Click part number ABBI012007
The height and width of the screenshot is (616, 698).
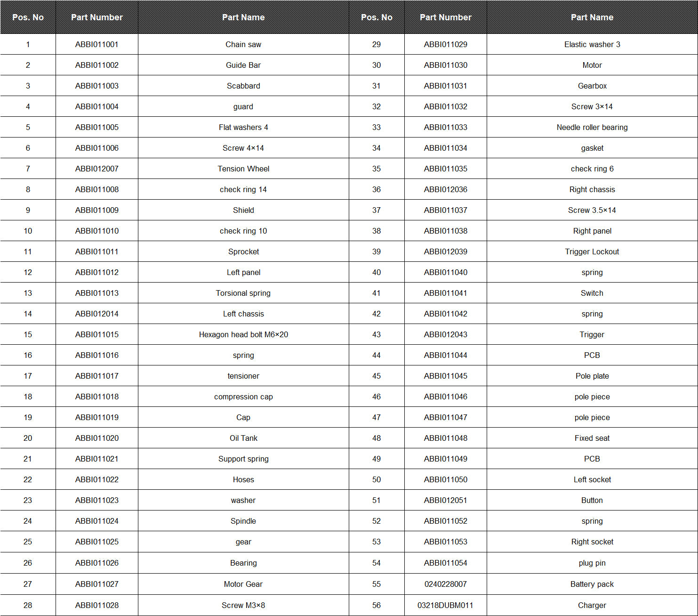tap(97, 169)
